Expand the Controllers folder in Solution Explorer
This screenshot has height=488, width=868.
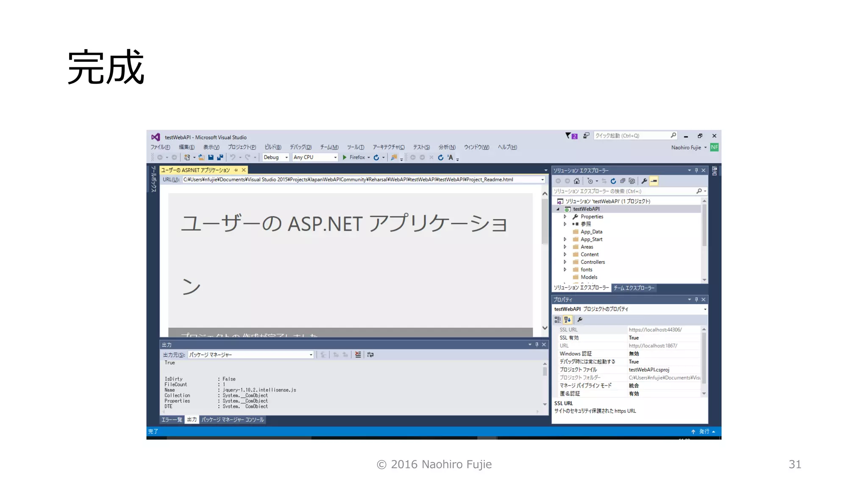(565, 262)
